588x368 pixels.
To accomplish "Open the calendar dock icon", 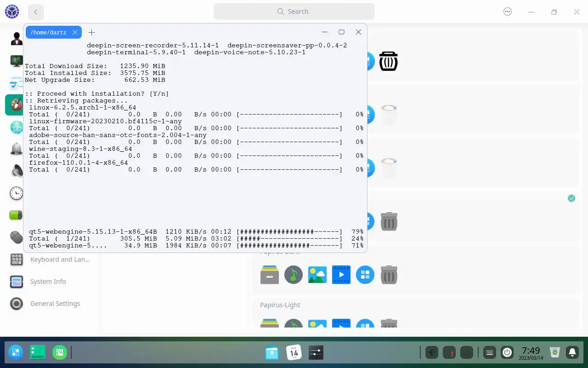I will pos(294,353).
